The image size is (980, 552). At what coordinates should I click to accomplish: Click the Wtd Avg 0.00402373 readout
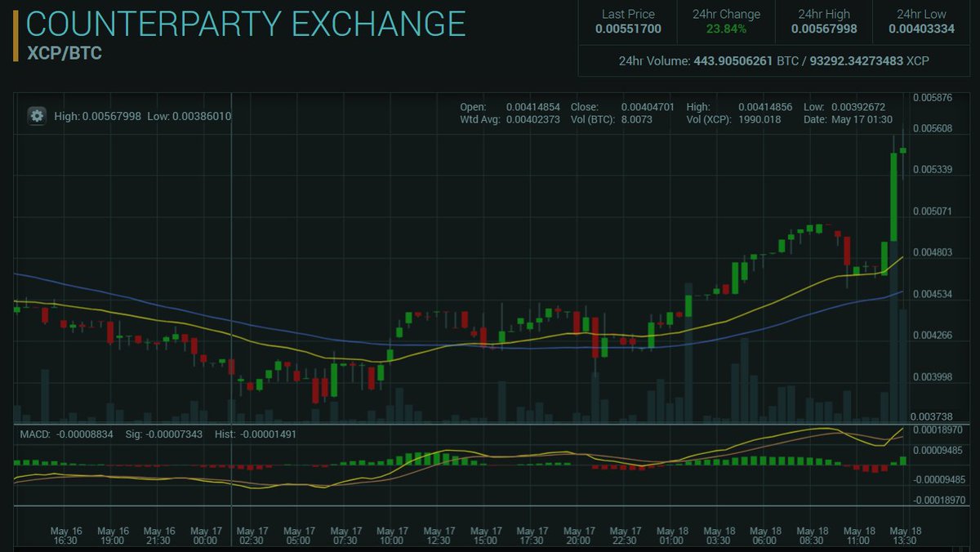point(510,119)
